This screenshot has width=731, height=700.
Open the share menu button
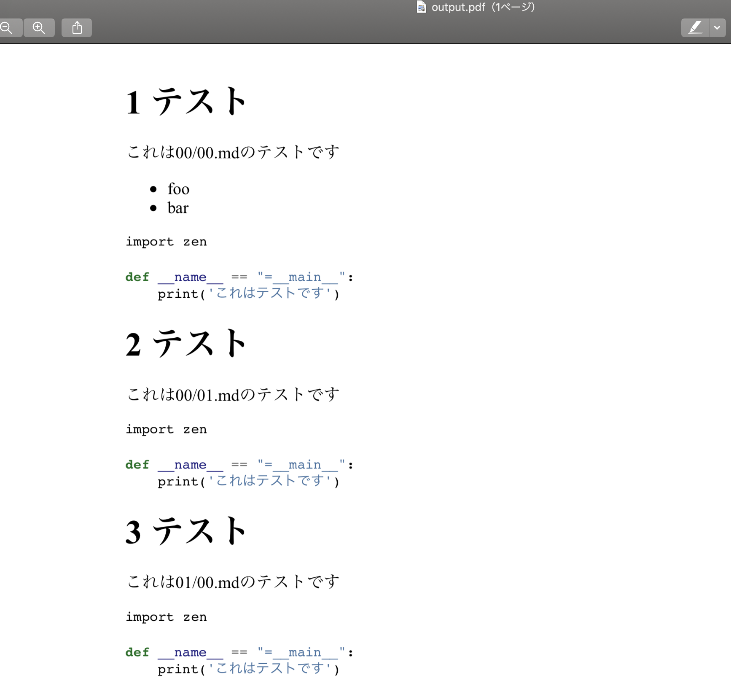click(x=77, y=28)
